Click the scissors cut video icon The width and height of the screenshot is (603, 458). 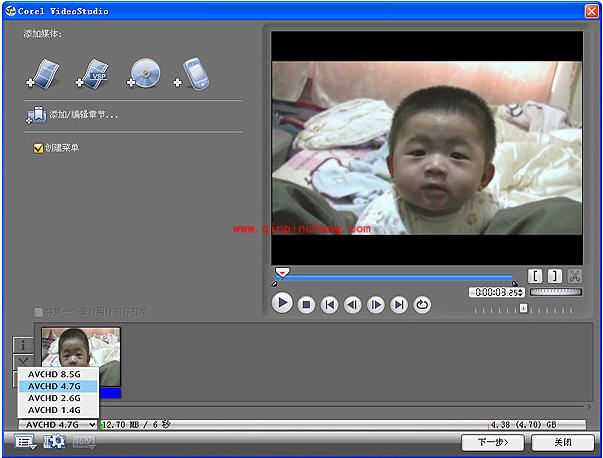coord(575,276)
